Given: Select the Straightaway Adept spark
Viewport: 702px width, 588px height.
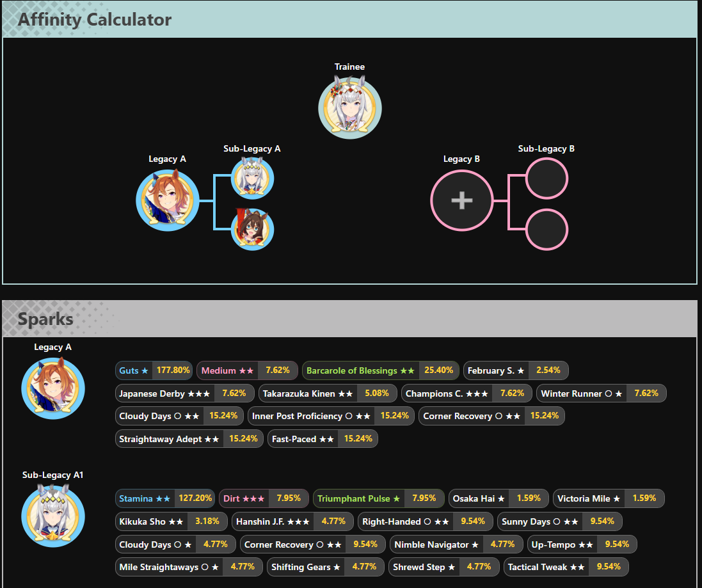Looking at the screenshot, I should (x=189, y=438).
